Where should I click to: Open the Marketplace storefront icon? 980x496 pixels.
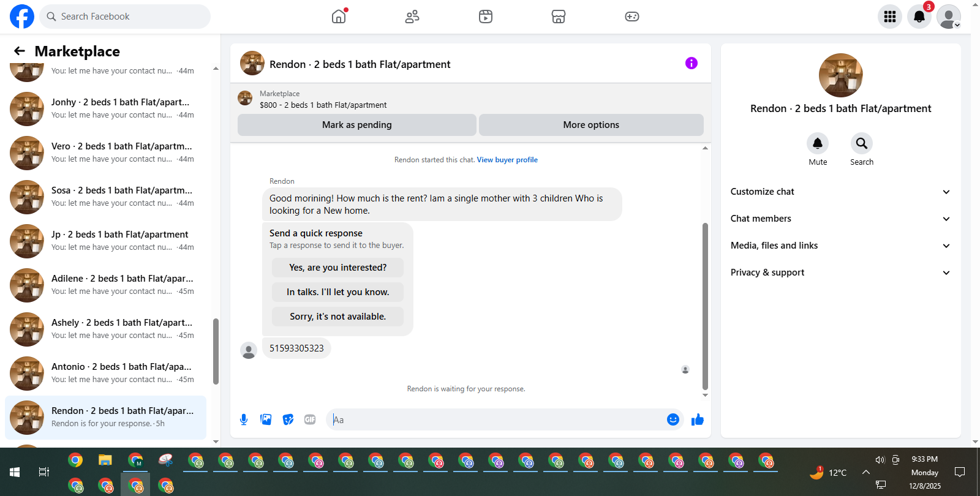[559, 17]
